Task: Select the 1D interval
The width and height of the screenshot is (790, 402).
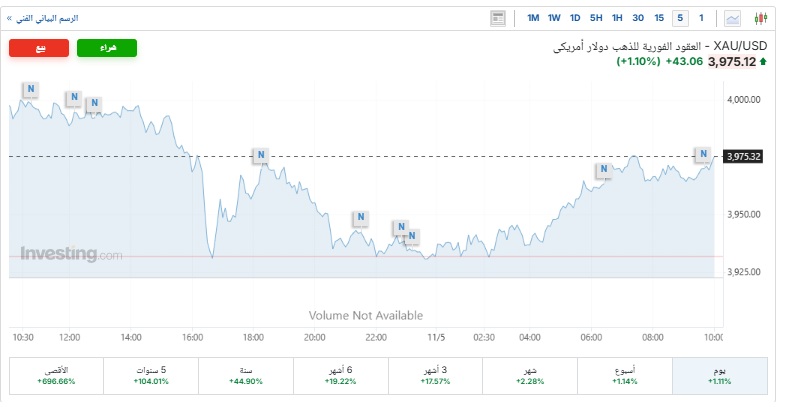Action: point(575,18)
